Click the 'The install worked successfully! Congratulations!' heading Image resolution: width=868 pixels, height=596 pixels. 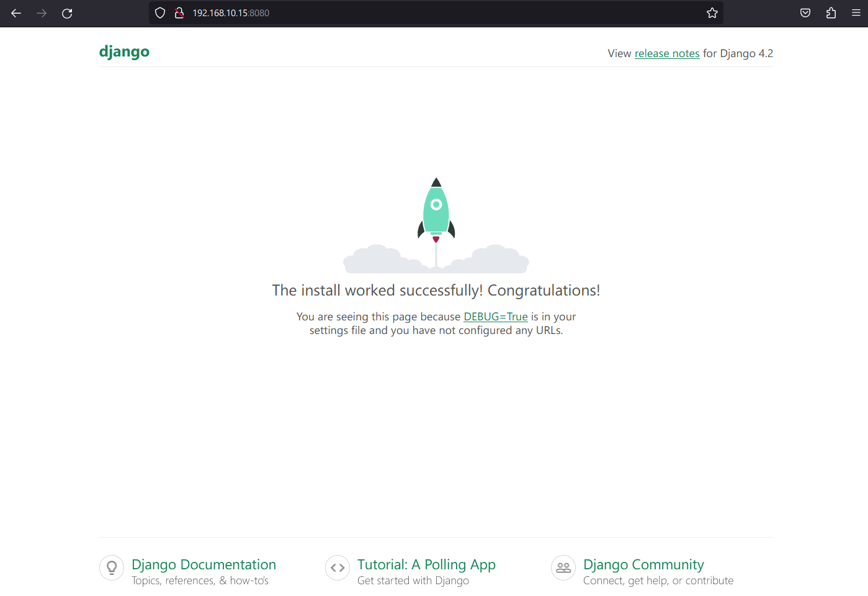[x=436, y=291]
